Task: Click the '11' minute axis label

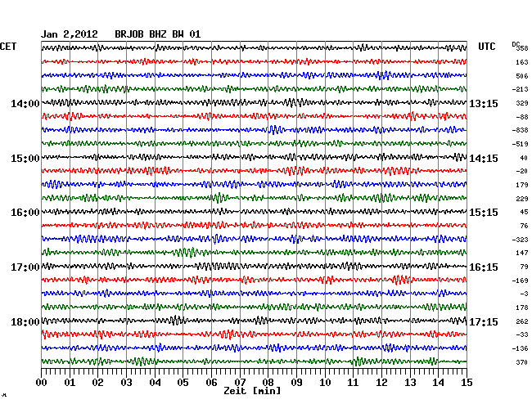Action: 353,383
